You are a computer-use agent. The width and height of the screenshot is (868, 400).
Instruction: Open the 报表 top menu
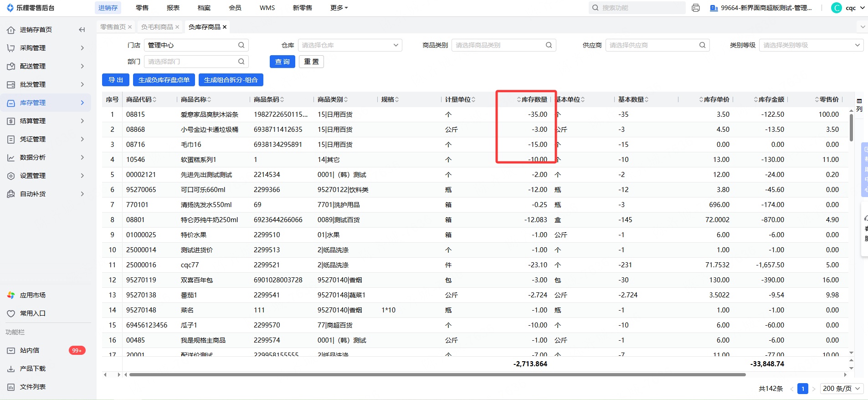173,8
